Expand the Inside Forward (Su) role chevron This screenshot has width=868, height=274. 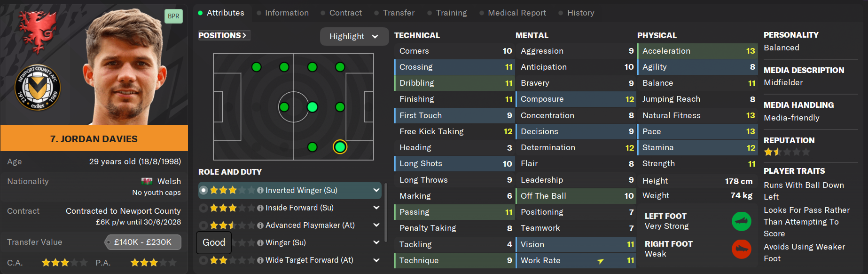click(x=376, y=208)
